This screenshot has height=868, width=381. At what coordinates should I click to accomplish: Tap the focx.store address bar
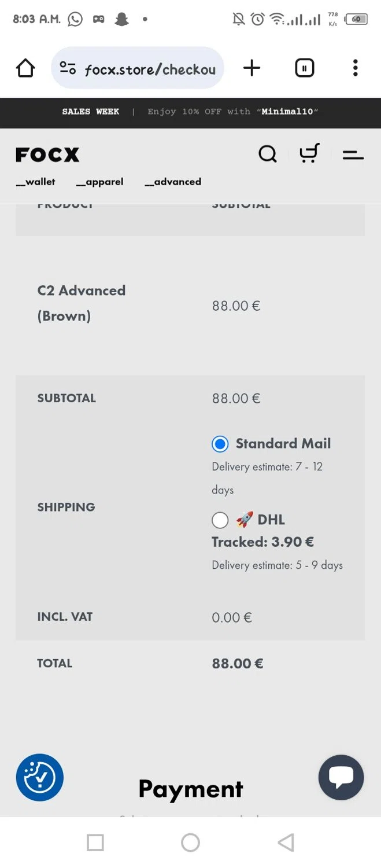click(150, 69)
